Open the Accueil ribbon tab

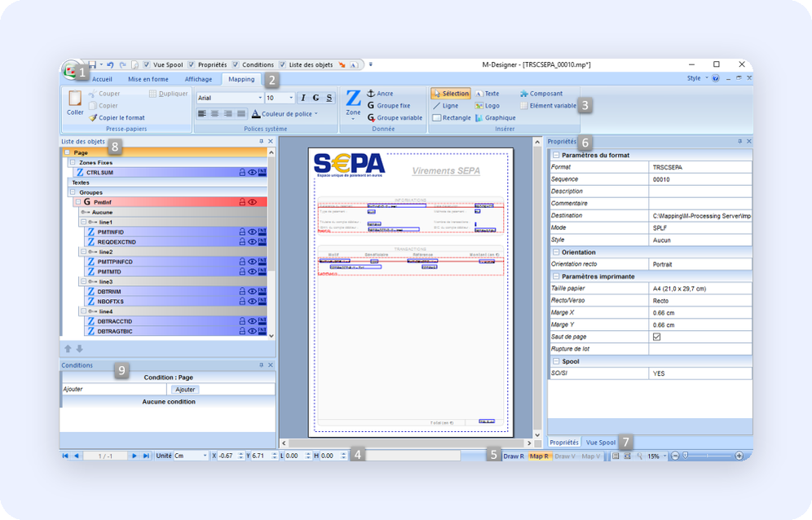point(102,79)
